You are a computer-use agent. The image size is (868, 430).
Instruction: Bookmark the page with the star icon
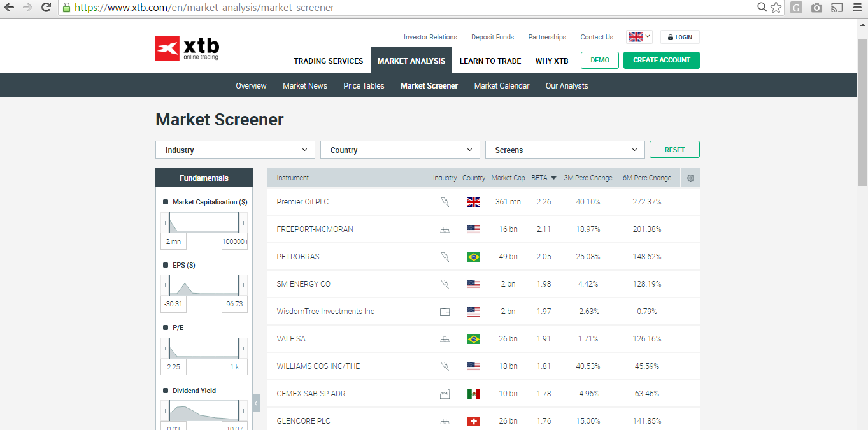coord(776,8)
